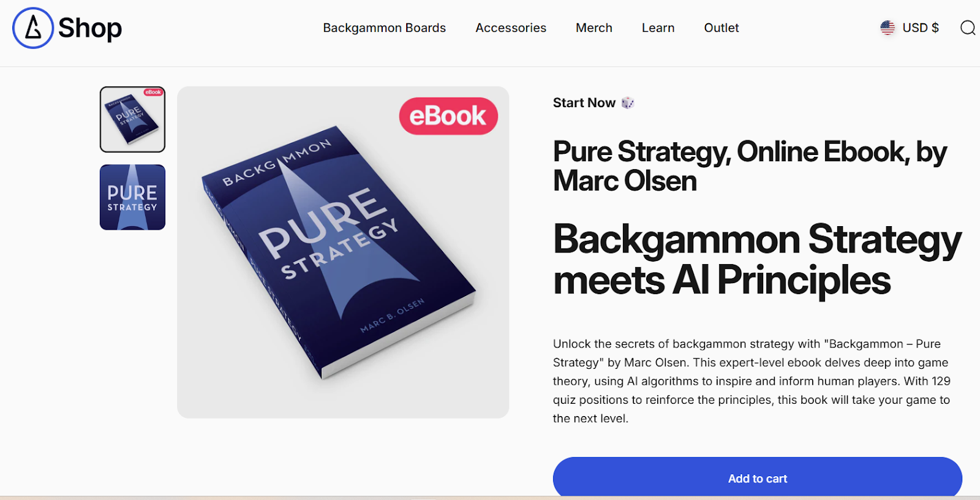Click the Shop wordmark text
Screen dimensions: 980x500
coord(90,28)
